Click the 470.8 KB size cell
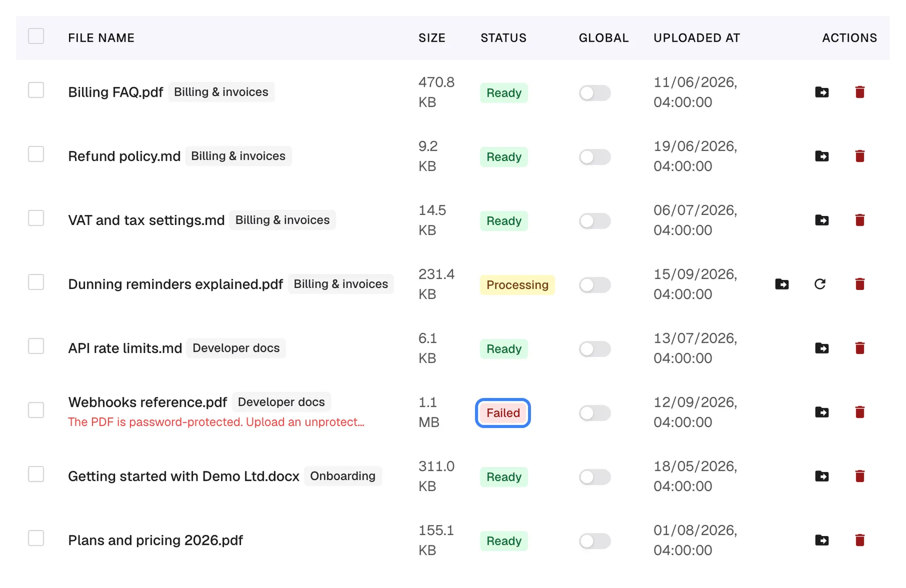 [x=436, y=92]
